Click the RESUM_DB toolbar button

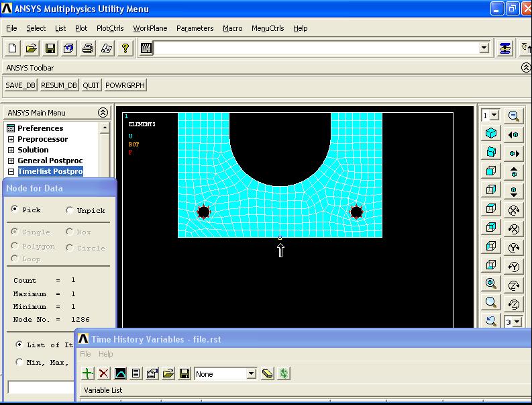pos(59,85)
